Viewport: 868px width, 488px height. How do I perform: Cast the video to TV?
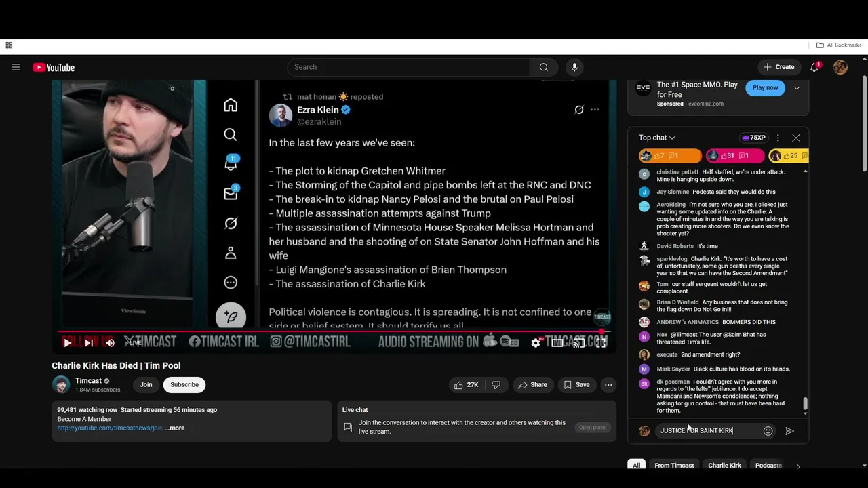pos(578,343)
